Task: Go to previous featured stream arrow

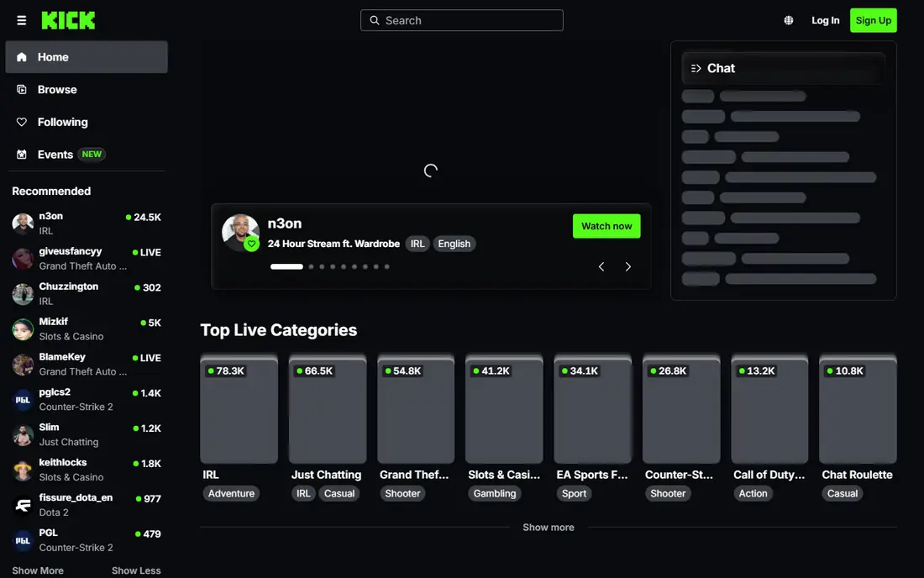Action: pos(601,267)
